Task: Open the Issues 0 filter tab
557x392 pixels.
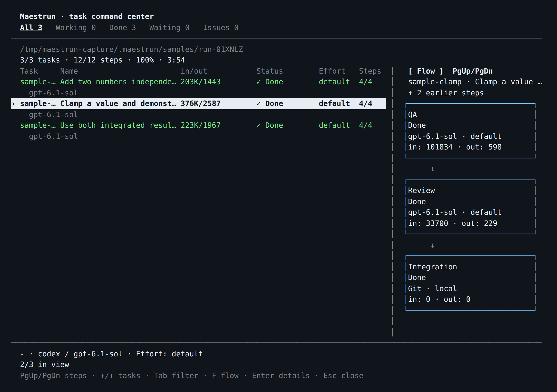Action: tap(221, 28)
